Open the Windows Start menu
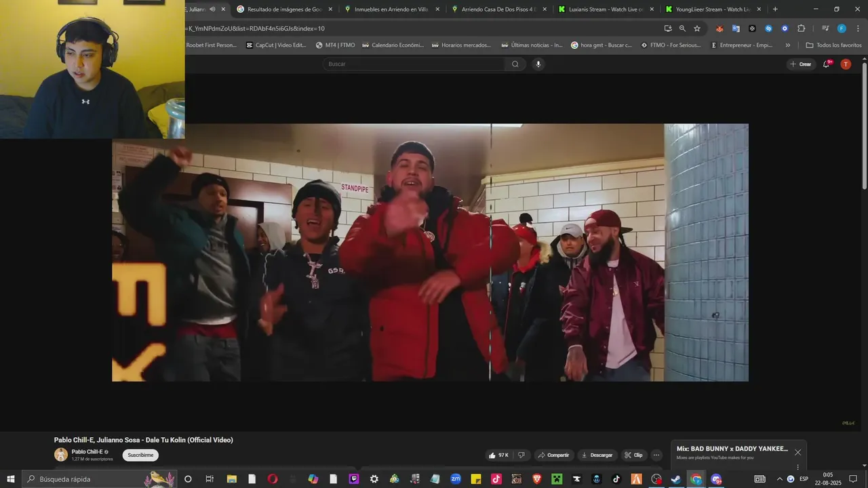The height and width of the screenshot is (488, 868). tap(10, 479)
